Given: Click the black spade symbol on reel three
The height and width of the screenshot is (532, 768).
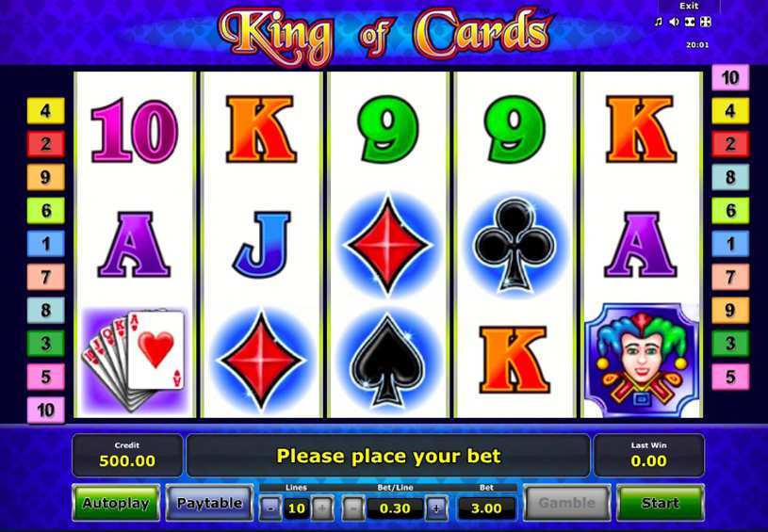Looking at the screenshot, I should (x=387, y=361).
